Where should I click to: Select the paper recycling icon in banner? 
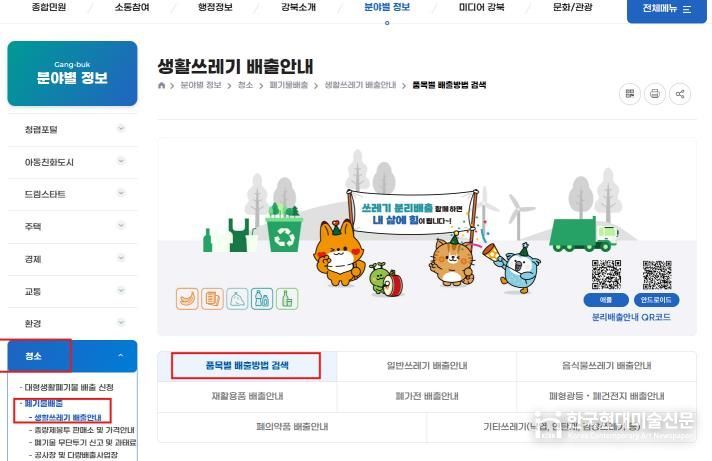212,299
